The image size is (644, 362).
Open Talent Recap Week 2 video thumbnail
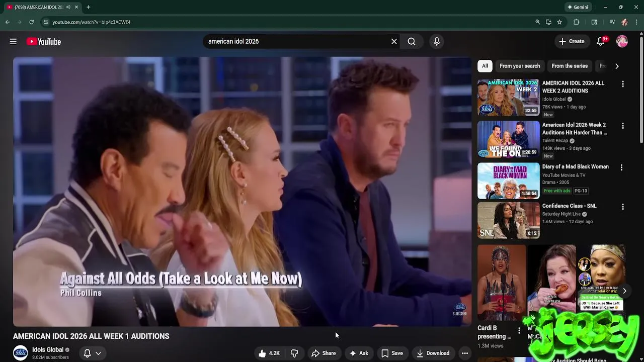click(508, 139)
